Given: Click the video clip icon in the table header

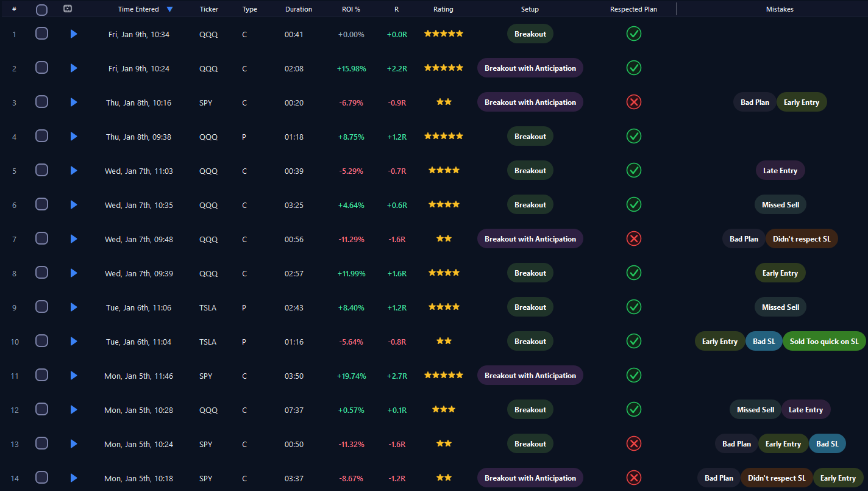Looking at the screenshot, I should [68, 9].
